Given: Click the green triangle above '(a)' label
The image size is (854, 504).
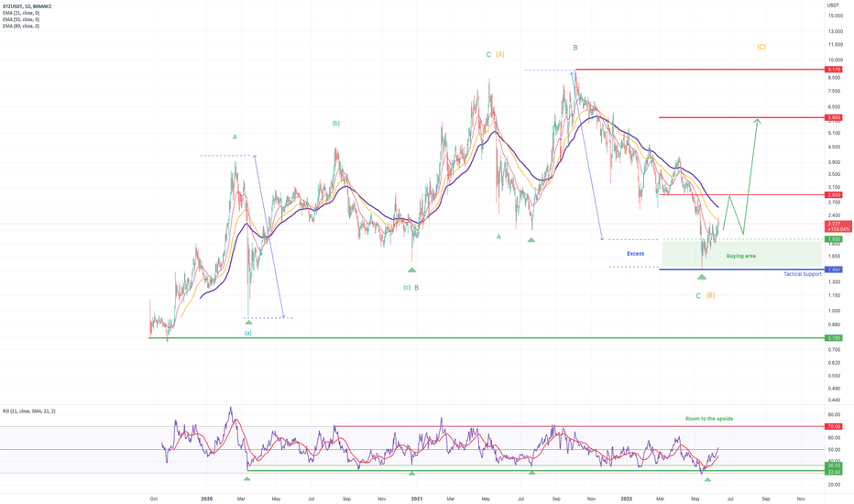Looking at the screenshot, I should [x=248, y=323].
